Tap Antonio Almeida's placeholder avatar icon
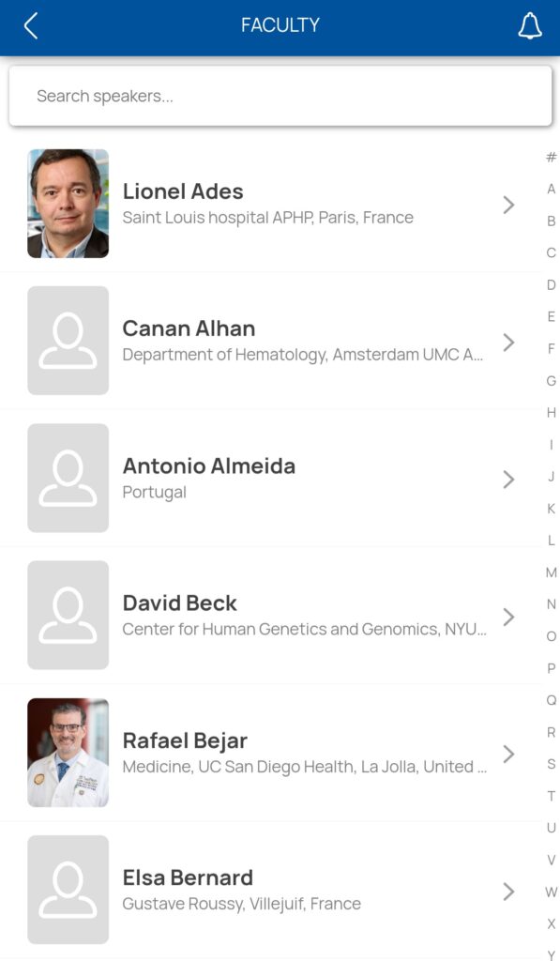560x961 pixels. tap(68, 478)
